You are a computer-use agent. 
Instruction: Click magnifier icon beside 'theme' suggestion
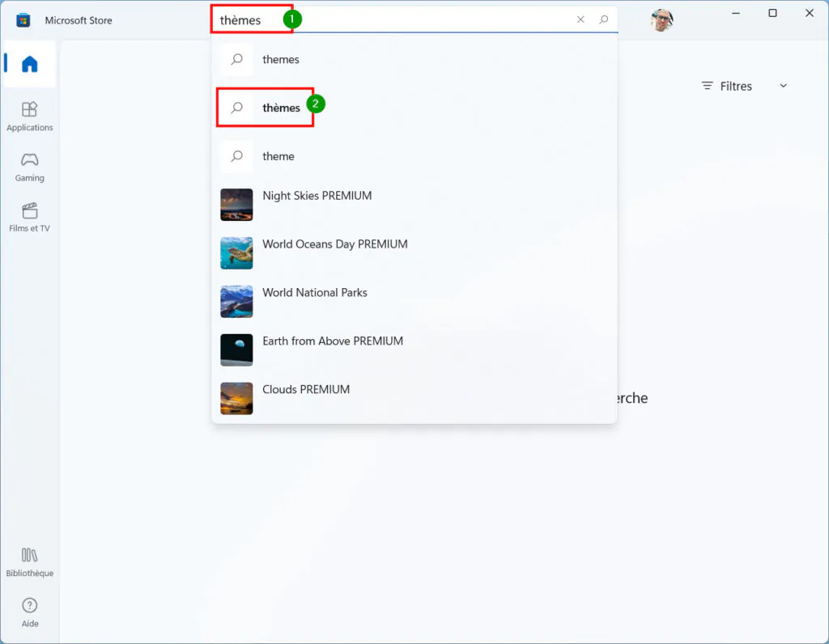(237, 156)
